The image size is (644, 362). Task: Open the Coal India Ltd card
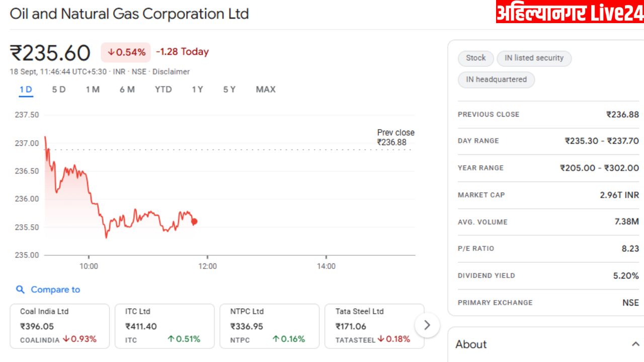coord(59,326)
